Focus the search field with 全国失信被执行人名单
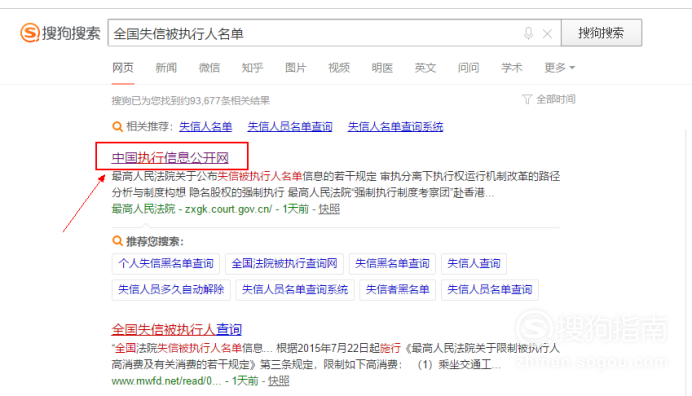 click(x=335, y=33)
